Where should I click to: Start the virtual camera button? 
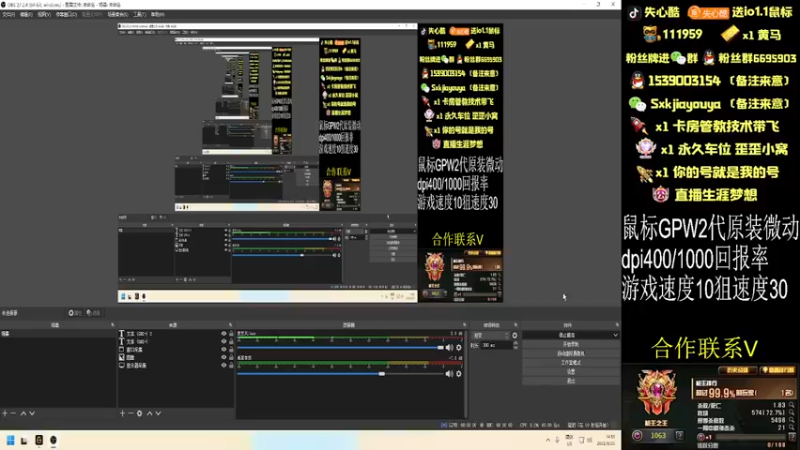[570, 354]
